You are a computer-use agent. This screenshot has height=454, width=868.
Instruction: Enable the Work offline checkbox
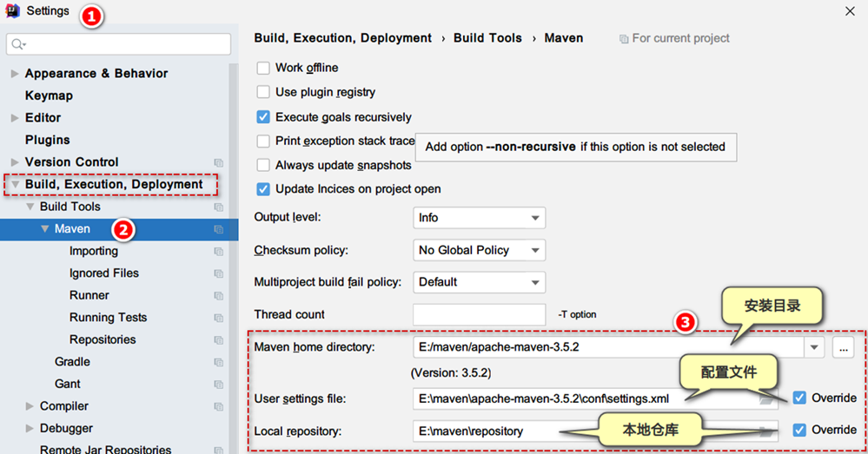tap(263, 68)
